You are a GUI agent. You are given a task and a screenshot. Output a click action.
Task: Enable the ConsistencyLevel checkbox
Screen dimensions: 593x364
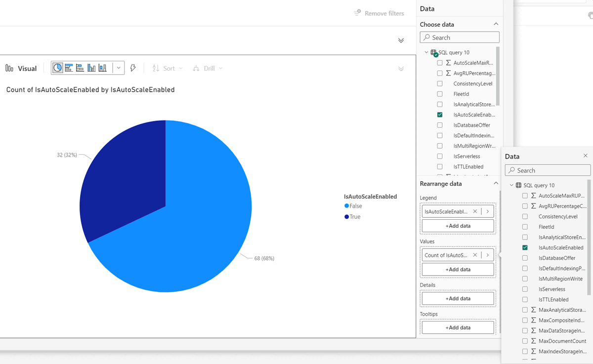coord(439,83)
